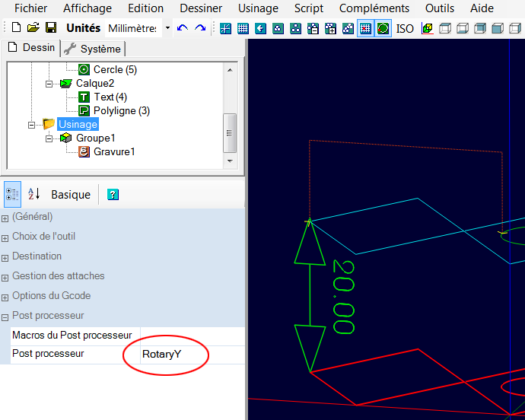Collapse the Usinage folder node

click(x=31, y=125)
